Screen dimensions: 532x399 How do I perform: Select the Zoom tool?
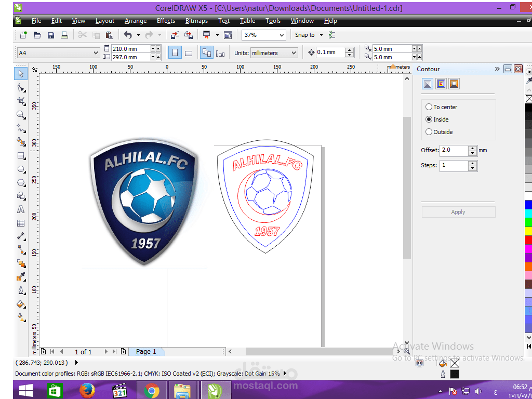click(21, 115)
